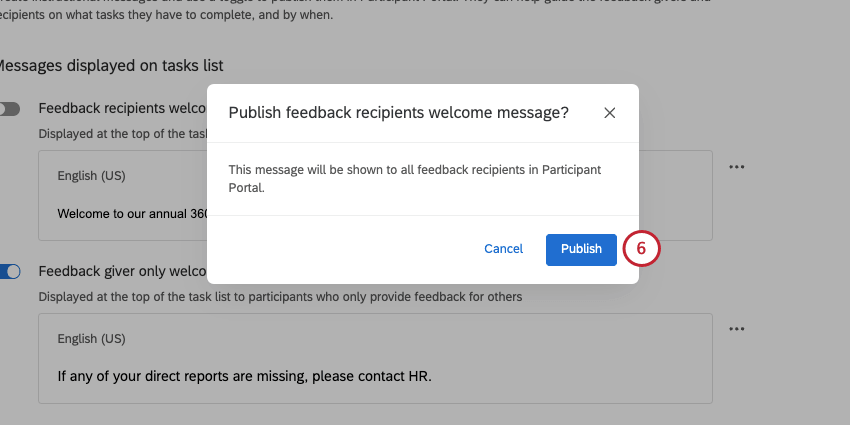Close the publish confirmation dialog
Viewport: 850px width, 425px height.
[609, 113]
